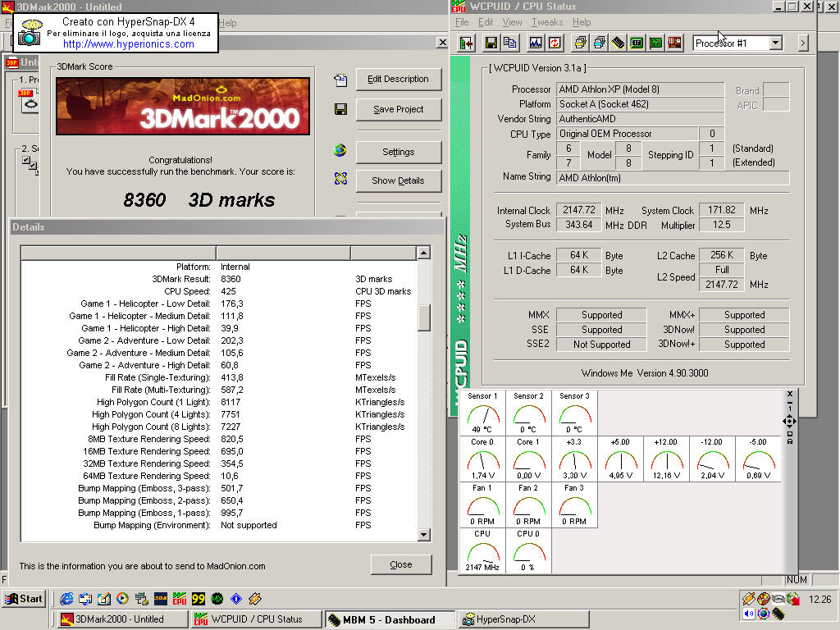
Task: Click the WCPUID icon in Quick Launch
Action: (180, 599)
